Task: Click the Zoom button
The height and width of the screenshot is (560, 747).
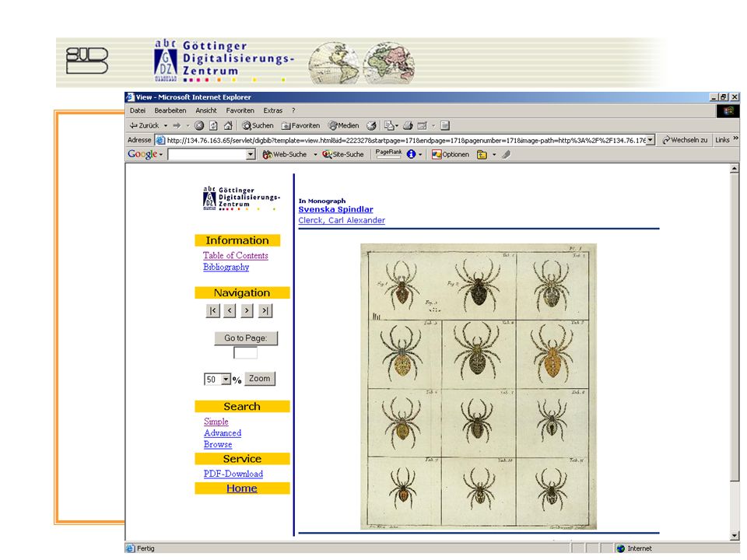Action: click(x=260, y=379)
